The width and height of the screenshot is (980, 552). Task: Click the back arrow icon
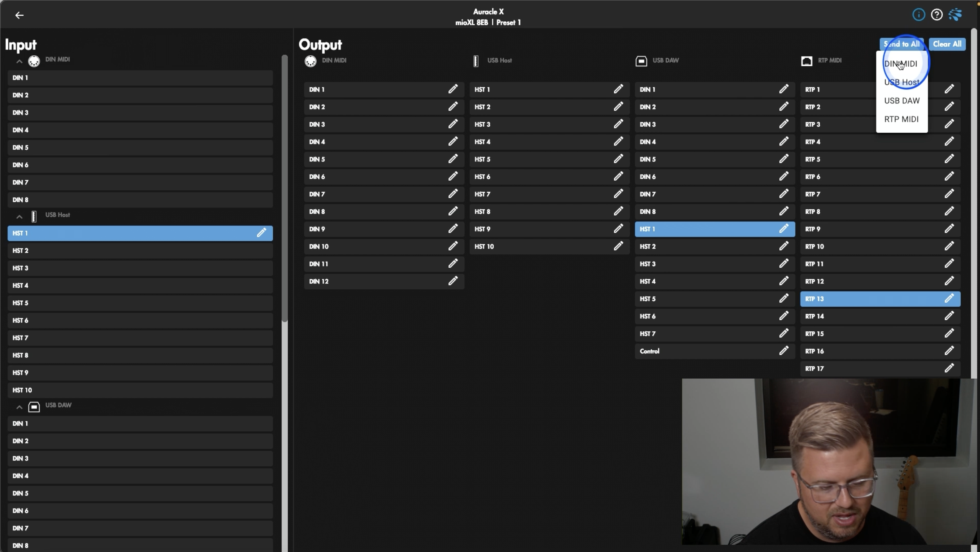coord(19,15)
